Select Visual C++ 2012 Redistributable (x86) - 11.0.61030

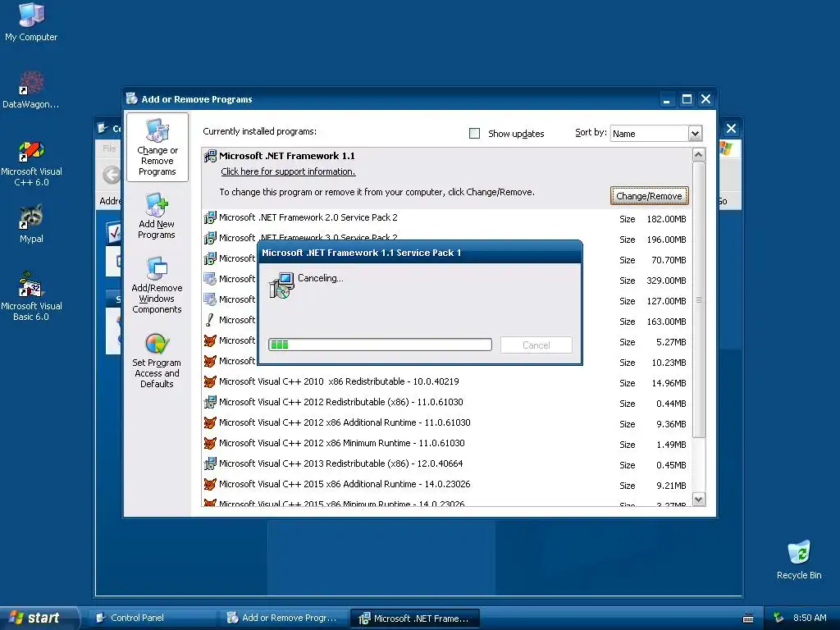[x=445, y=402]
